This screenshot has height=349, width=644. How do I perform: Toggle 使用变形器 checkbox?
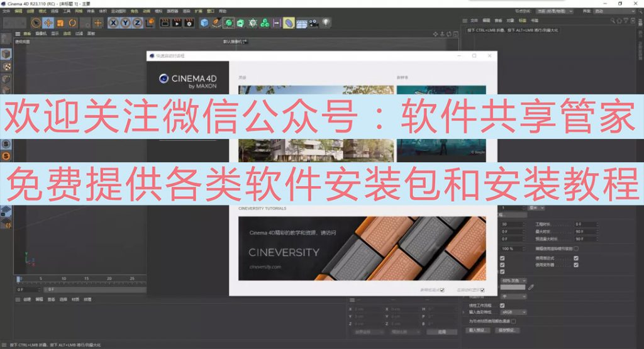pyautogui.click(x=576, y=265)
